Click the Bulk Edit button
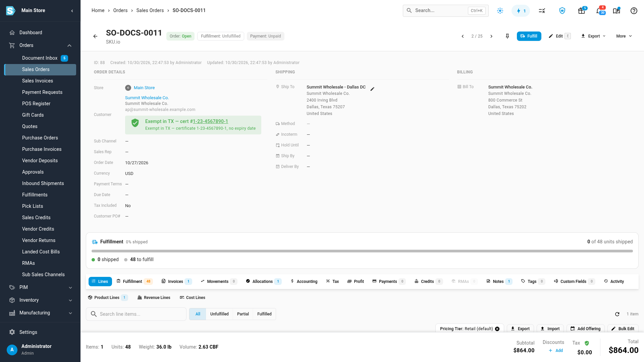Screen dimensions: 644x362 [623, 329]
